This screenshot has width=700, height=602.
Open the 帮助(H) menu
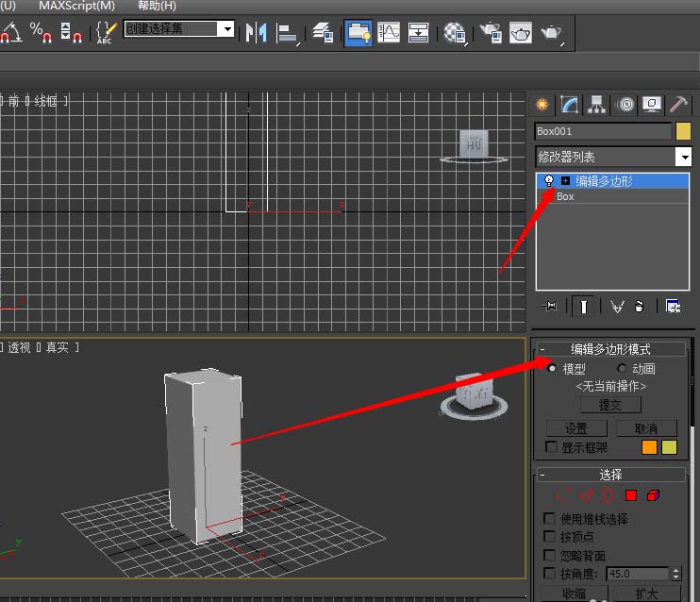pos(157,6)
